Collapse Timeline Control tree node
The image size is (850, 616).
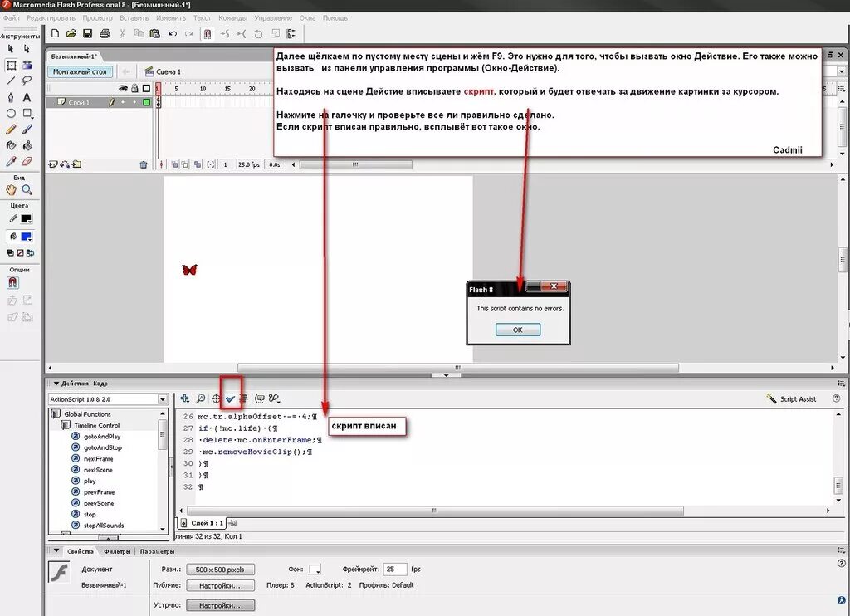click(x=66, y=425)
